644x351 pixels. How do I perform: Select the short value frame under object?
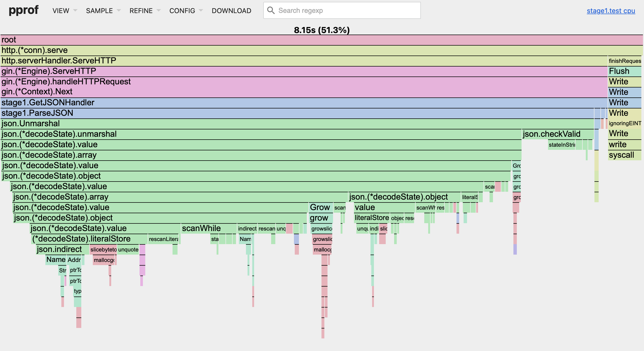pos(384,208)
